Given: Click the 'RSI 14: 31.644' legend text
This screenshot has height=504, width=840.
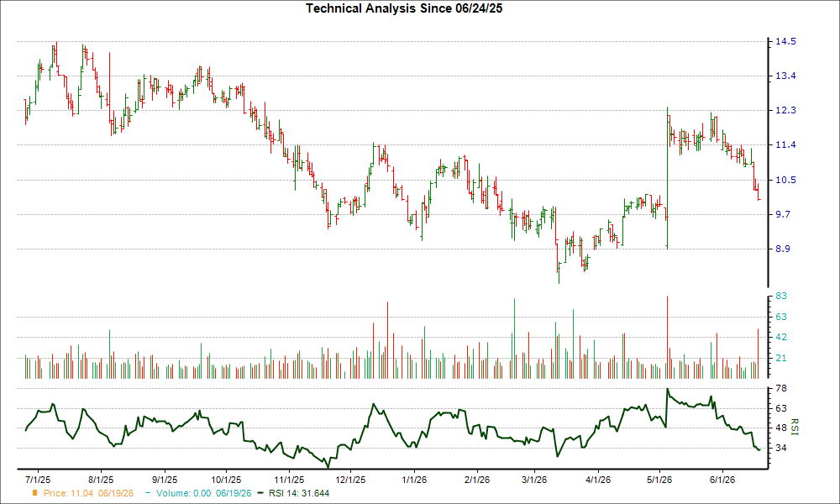Looking at the screenshot, I should 299,493.
